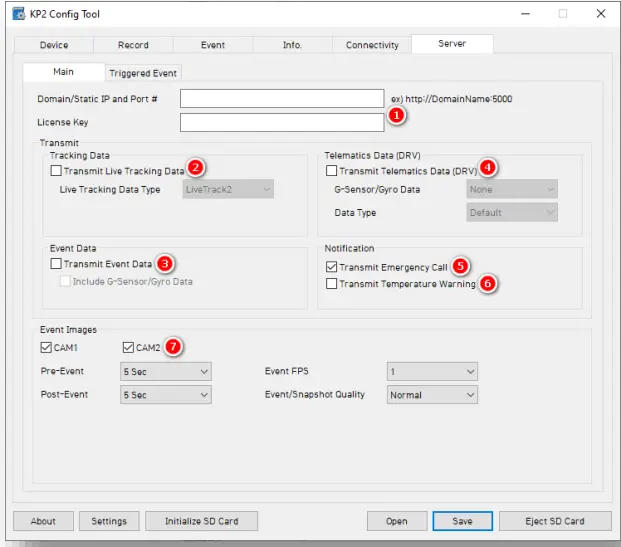Open the Record tab
The image size is (621, 547).
[133, 45]
